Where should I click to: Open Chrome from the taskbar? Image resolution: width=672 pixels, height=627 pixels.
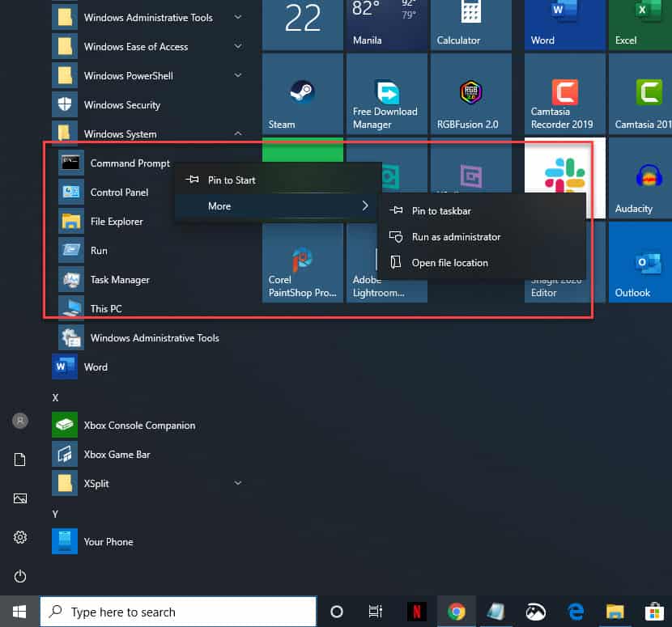pos(457,612)
